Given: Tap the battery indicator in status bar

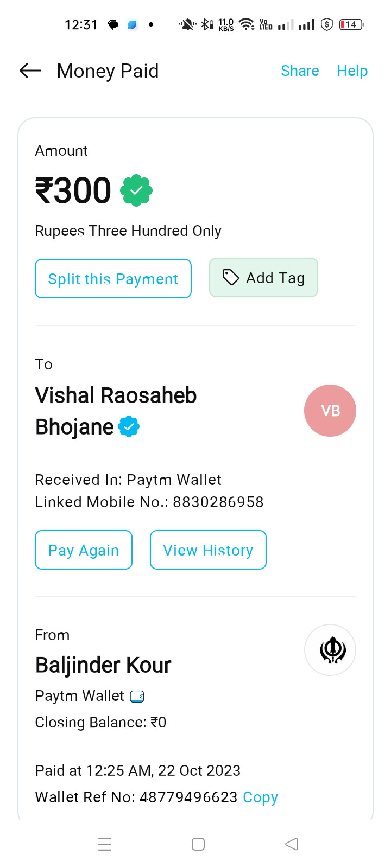Looking at the screenshot, I should coord(351,24).
